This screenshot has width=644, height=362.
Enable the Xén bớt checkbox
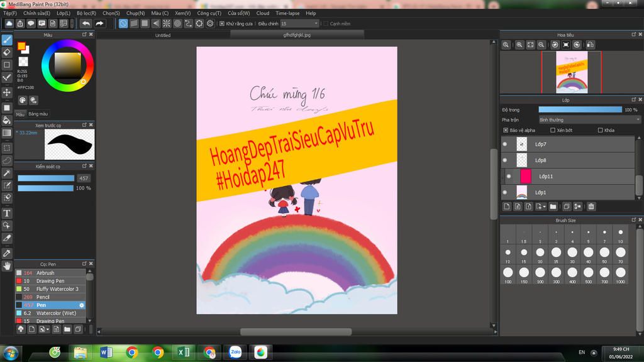tap(553, 130)
